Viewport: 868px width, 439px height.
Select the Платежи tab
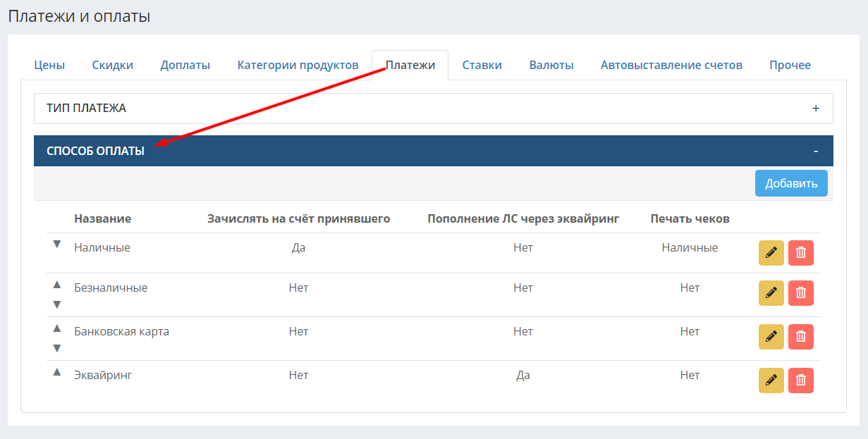(410, 65)
